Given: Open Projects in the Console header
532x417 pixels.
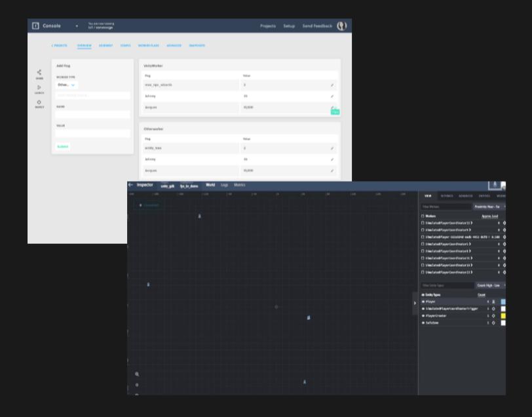Looking at the screenshot, I should click(x=268, y=26).
